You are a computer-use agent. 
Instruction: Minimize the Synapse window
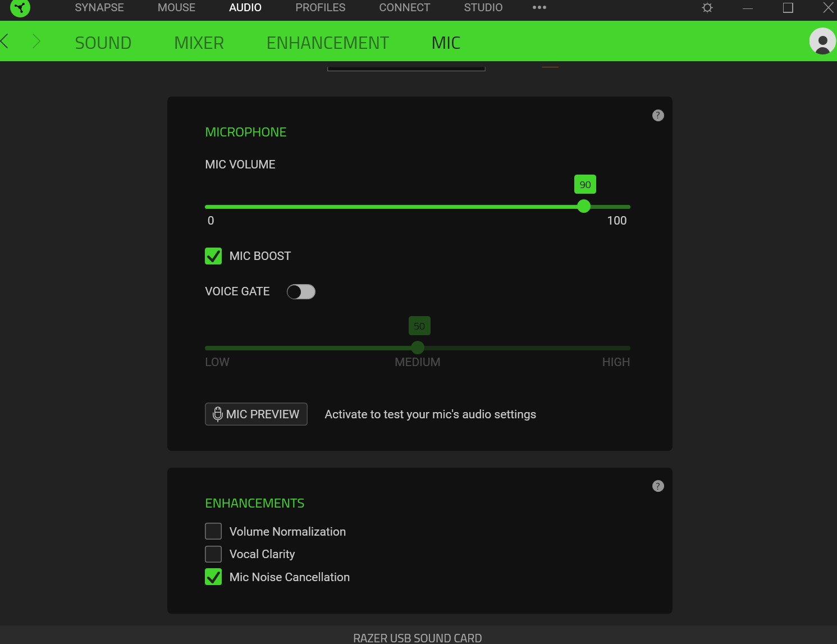point(748,8)
